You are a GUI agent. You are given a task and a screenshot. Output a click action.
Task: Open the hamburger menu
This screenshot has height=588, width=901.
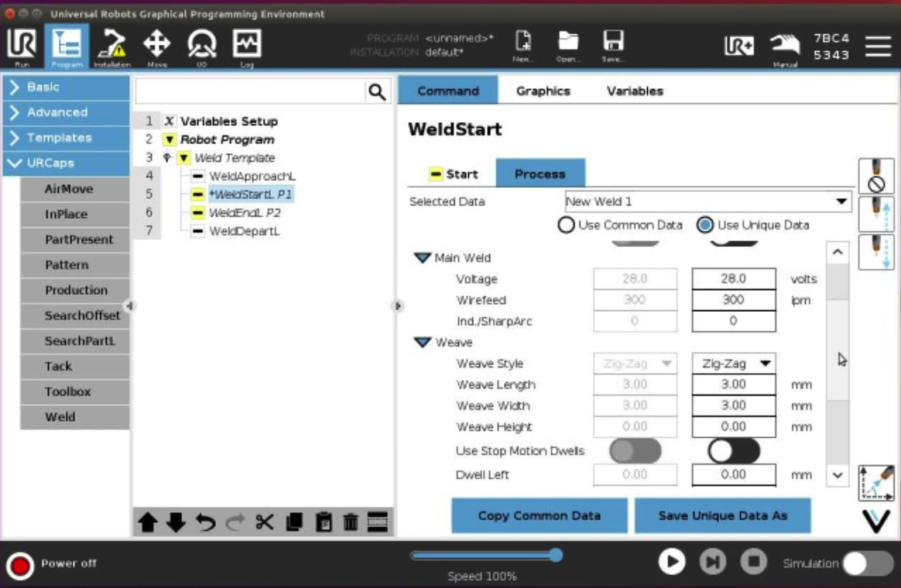878,46
